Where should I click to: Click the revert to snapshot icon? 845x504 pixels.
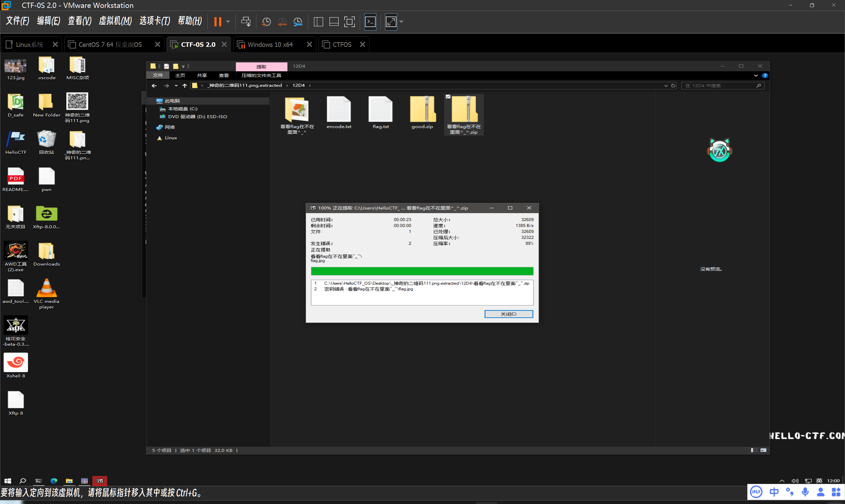pos(282,22)
